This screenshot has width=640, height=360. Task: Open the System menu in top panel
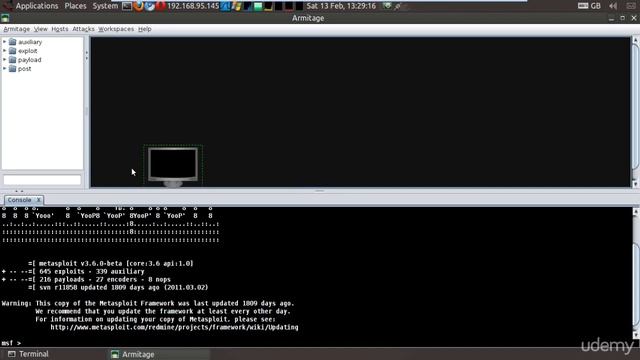point(105,6)
